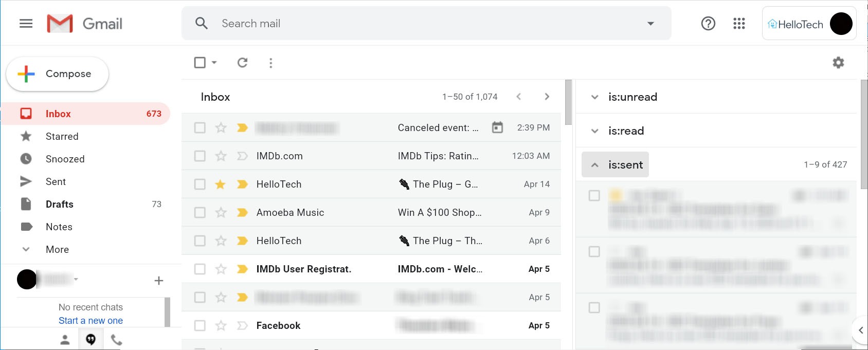Check the first is:sent message checkbox
868x350 pixels.
pyautogui.click(x=594, y=195)
